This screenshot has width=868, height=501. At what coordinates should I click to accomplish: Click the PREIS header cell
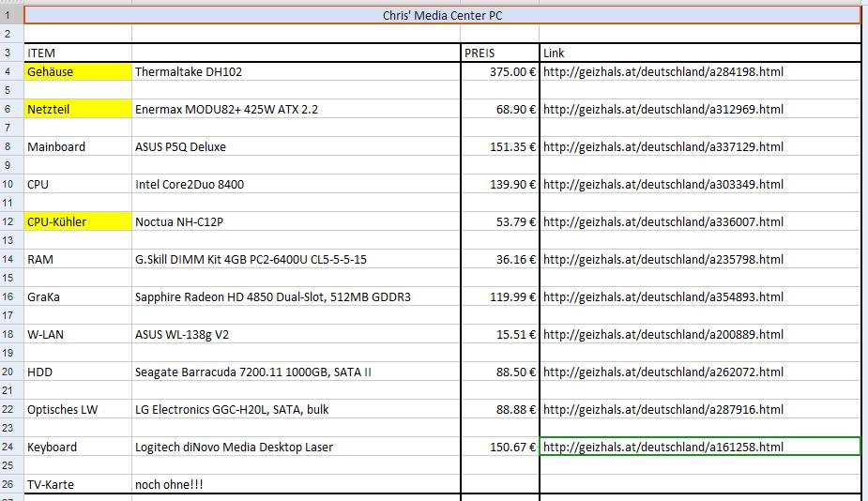pos(500,53)
